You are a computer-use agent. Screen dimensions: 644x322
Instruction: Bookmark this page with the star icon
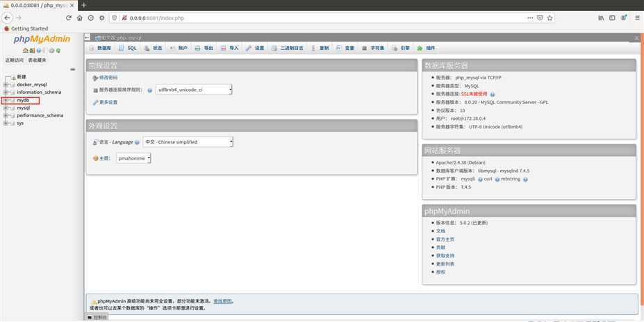coord(550,17)
